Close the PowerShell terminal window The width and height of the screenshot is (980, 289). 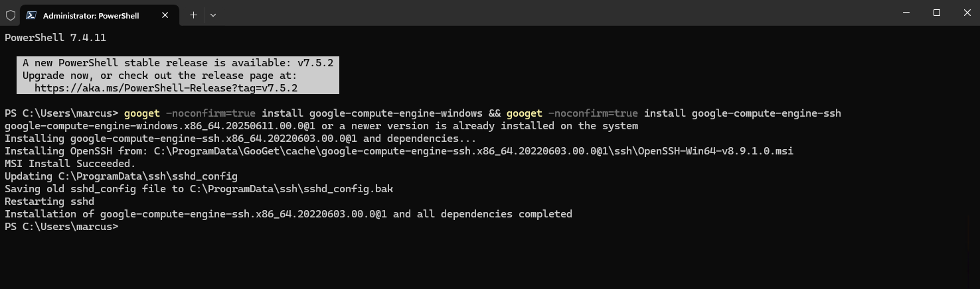click(966, 13)
